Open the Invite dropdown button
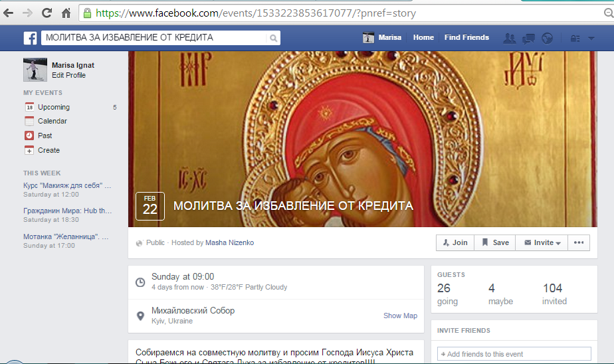 coord(542,242)
